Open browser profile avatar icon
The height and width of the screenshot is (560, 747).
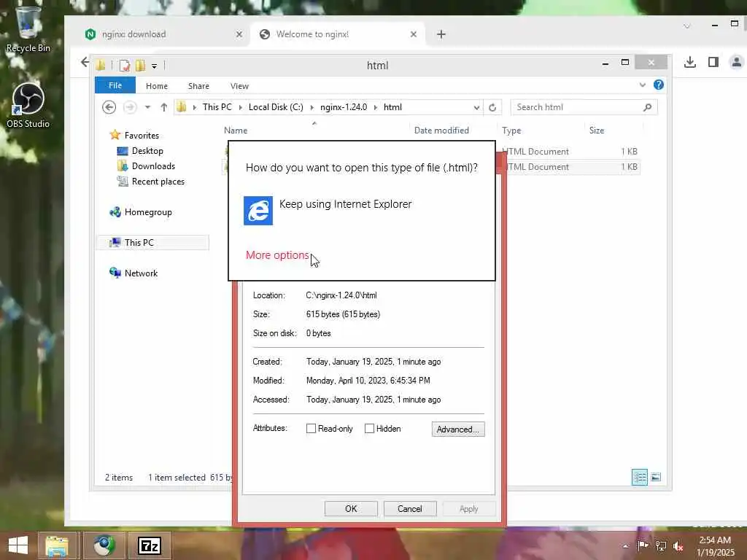[736, 62]
